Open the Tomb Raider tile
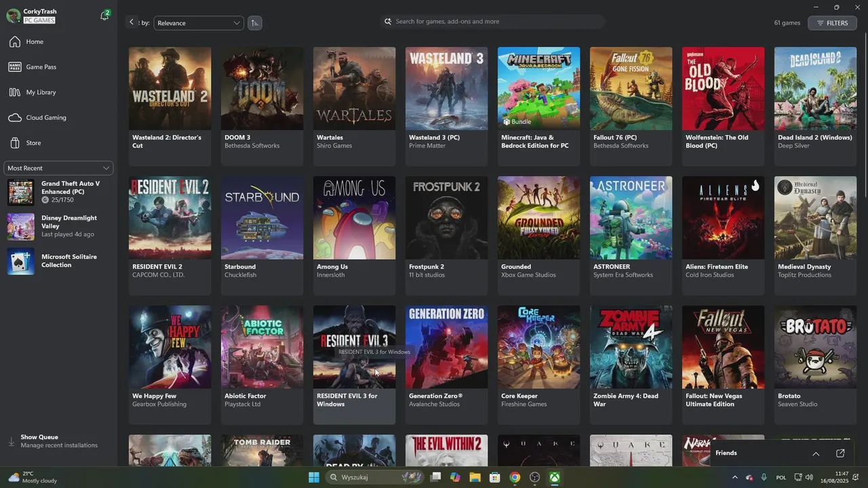The width and height of the screenshot is (868, 488). (x=262, y=451)
